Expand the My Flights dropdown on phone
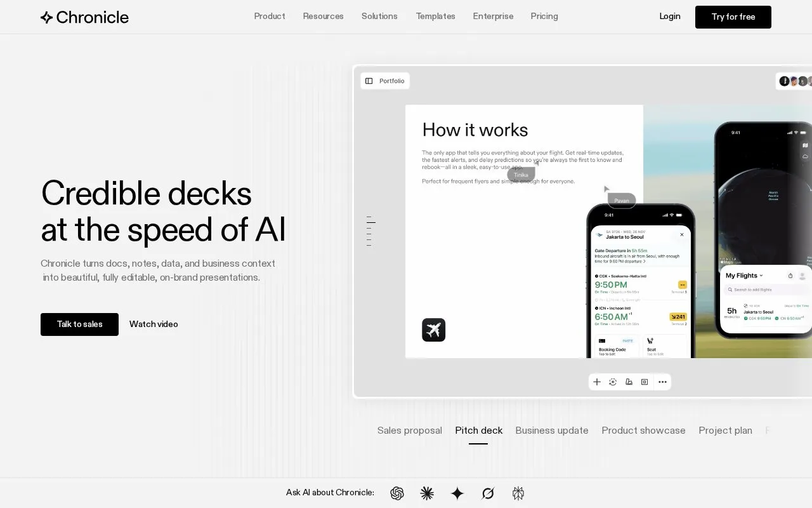Viewport: 812px width, 508px height. click(744, 276)
